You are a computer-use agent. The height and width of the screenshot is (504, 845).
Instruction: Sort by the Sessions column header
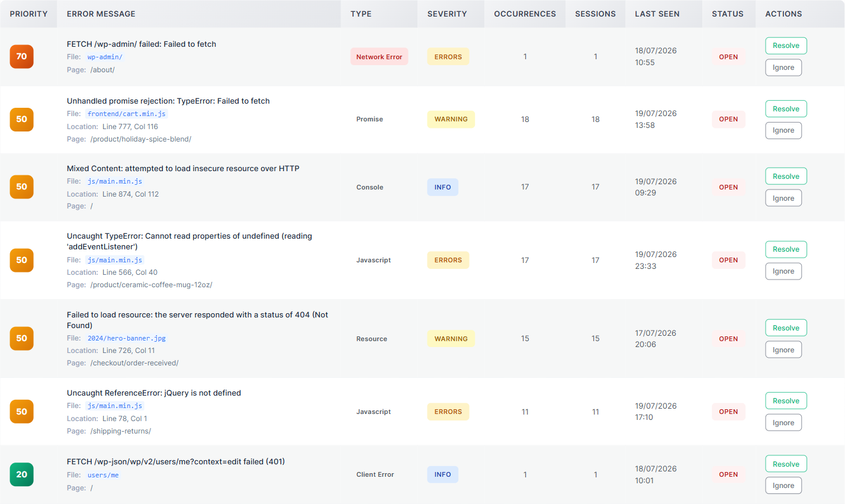[595, 14]
